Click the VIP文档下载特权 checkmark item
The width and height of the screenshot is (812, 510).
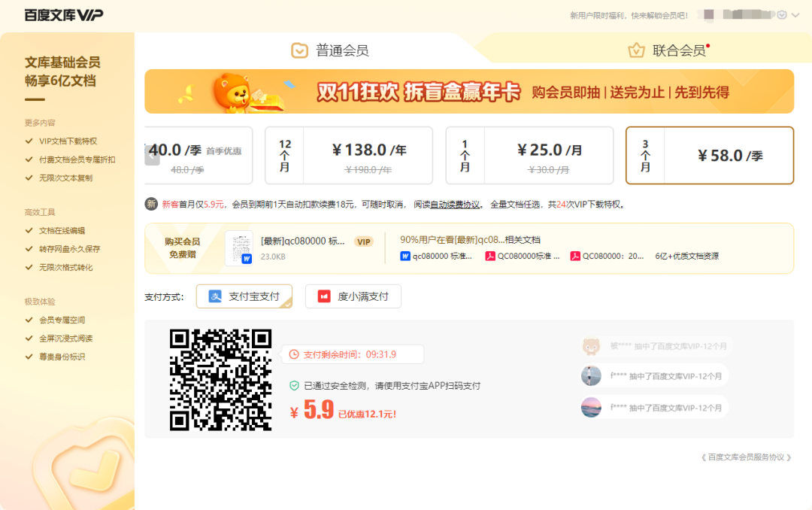point(61,141)
